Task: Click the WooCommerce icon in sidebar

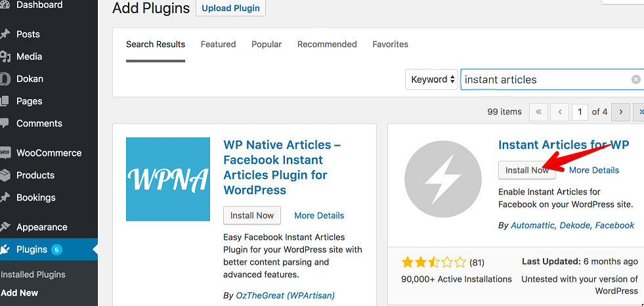Action: pyautogui.click(x=5, y=153)
